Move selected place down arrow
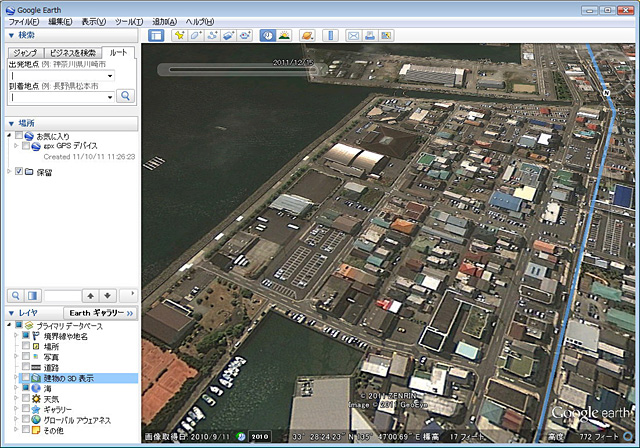The width and height of the screenshot is (640, 448). coord(107,295)
